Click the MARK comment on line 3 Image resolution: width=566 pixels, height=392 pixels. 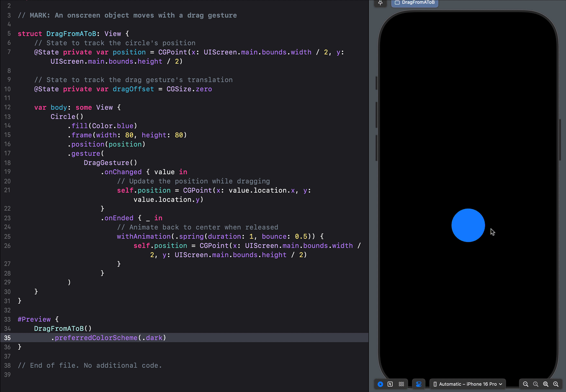point(127,15)
